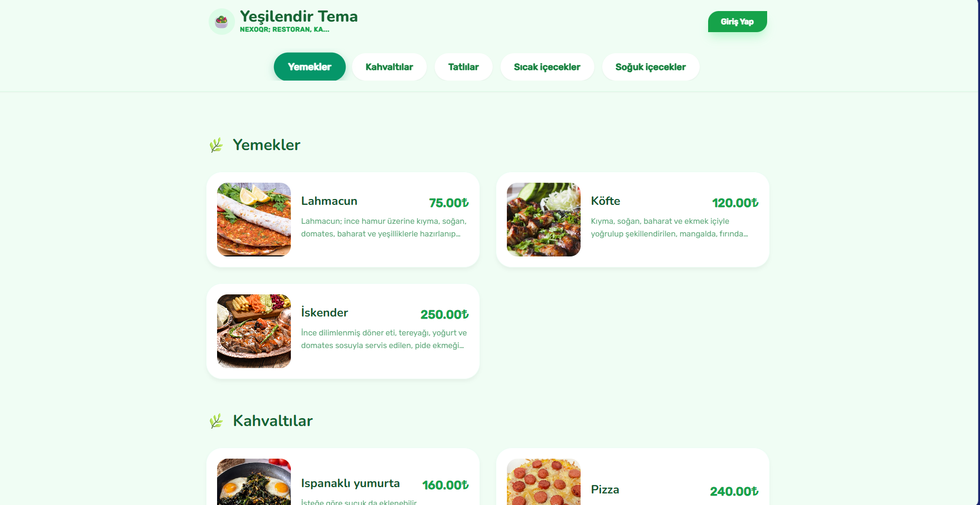This screenshot has height=505, width=980.
Task: Click the Yeşilendir Tema site title
Action: tap(299, 16)
